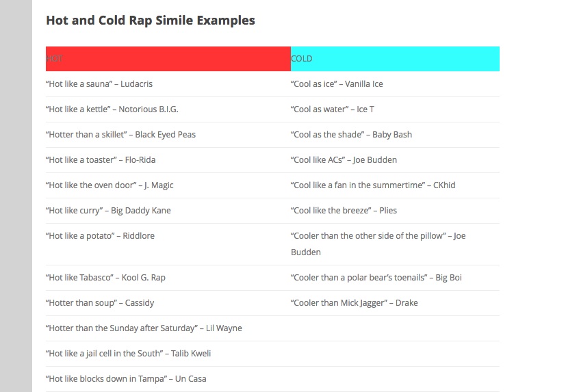
Task: Select the "Cool as the shade" Baby Bash entry
Action: pyautogui.click(x=351, y=135)
